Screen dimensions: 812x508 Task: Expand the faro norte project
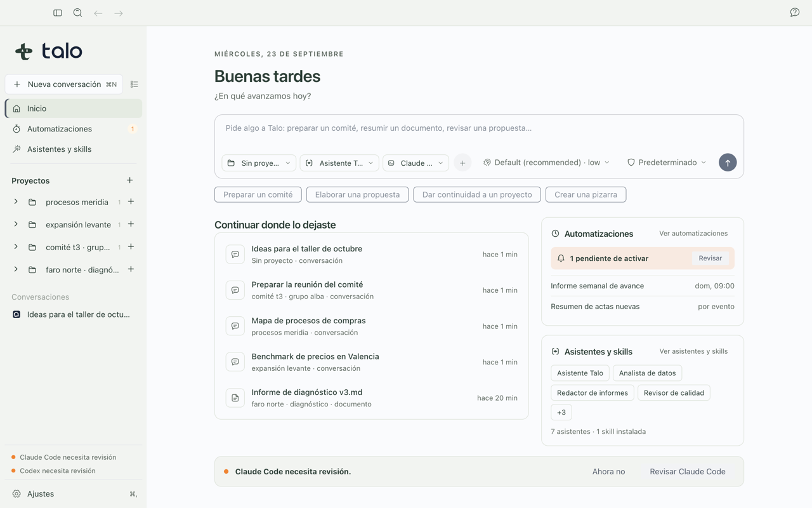click(x=16, y=269)
